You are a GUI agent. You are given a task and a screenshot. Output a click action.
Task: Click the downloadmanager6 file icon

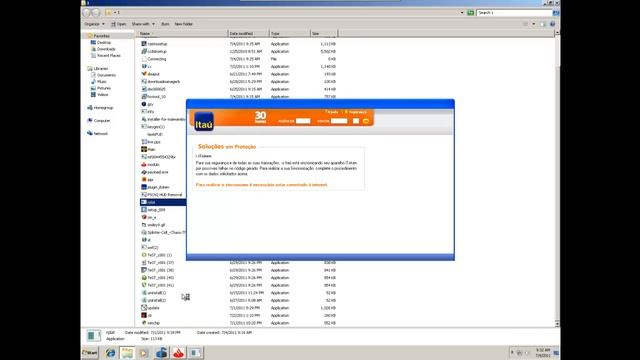coord(144,82)
